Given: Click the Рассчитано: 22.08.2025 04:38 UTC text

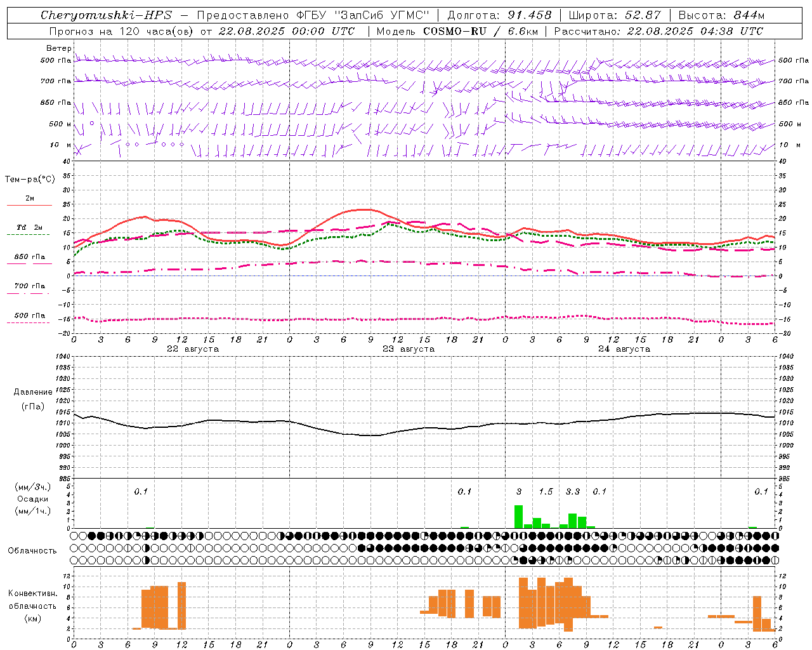Looking at the screenshot, I should [x=658, y=31].
